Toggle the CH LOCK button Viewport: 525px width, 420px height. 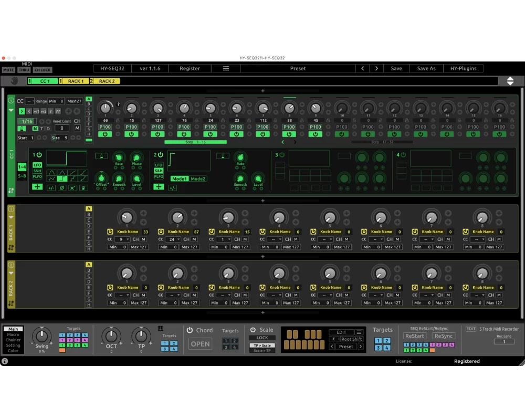coord(43,70)
